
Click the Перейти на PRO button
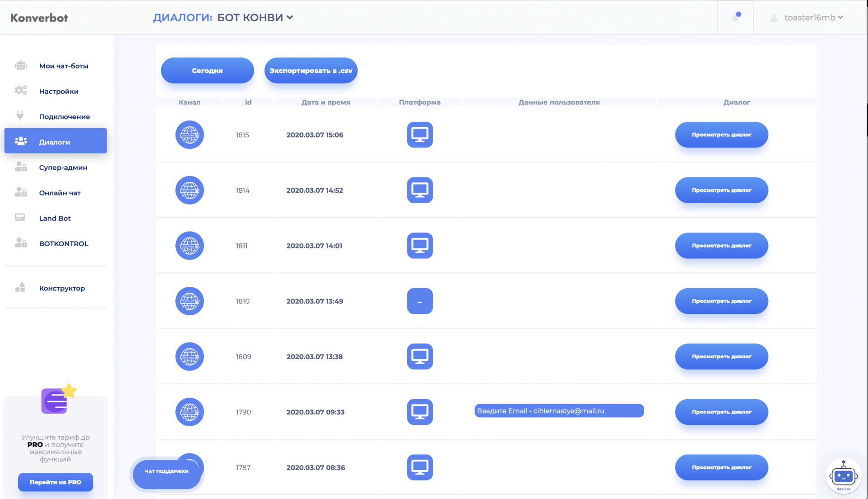[x=56, y=482]
